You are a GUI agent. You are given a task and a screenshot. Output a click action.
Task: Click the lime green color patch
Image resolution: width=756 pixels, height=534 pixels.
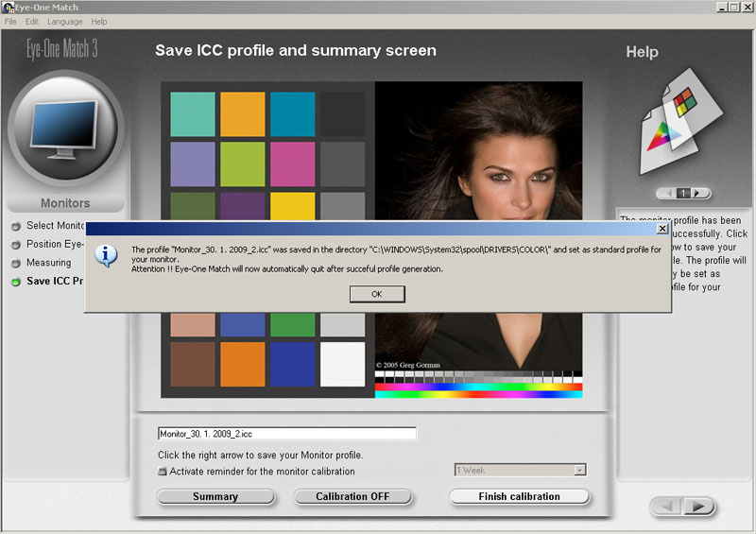[243, 164]
